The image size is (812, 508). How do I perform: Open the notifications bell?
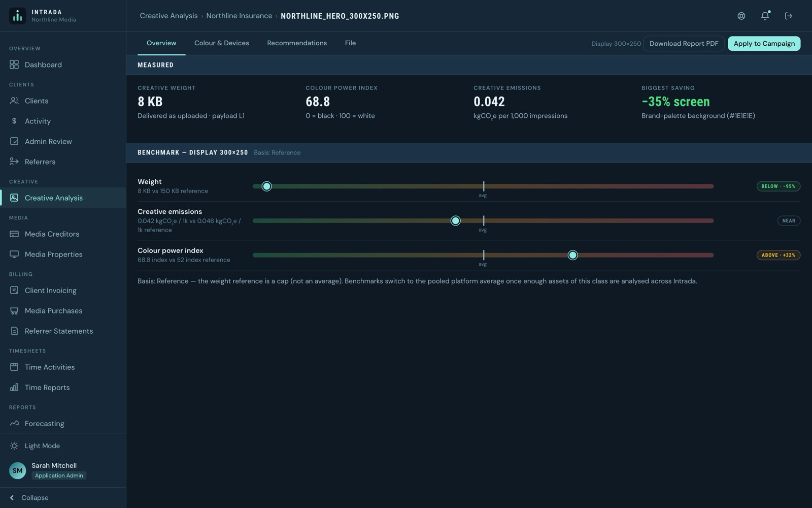[765, 16]
